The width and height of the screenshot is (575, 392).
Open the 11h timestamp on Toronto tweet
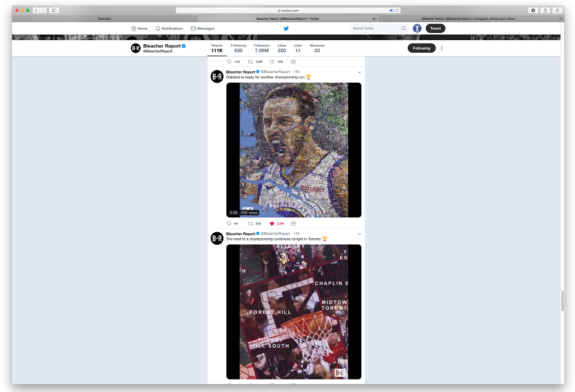click(x=296, y=234)
